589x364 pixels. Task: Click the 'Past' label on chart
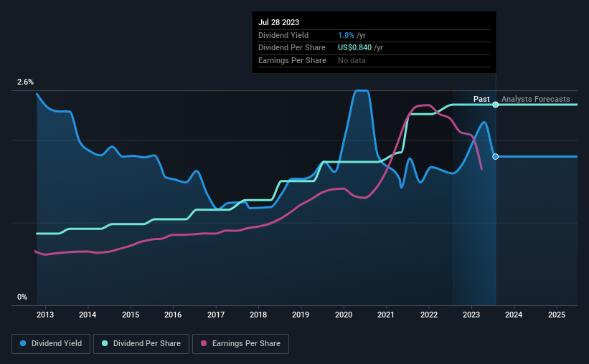click(x=481, y=99)
